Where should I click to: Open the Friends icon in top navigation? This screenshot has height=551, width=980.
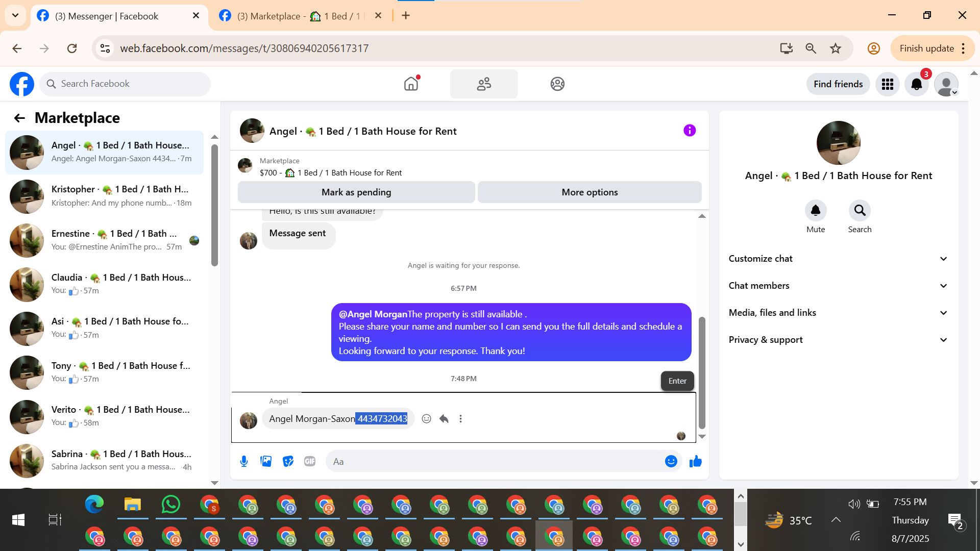click(x=484, y=84)
